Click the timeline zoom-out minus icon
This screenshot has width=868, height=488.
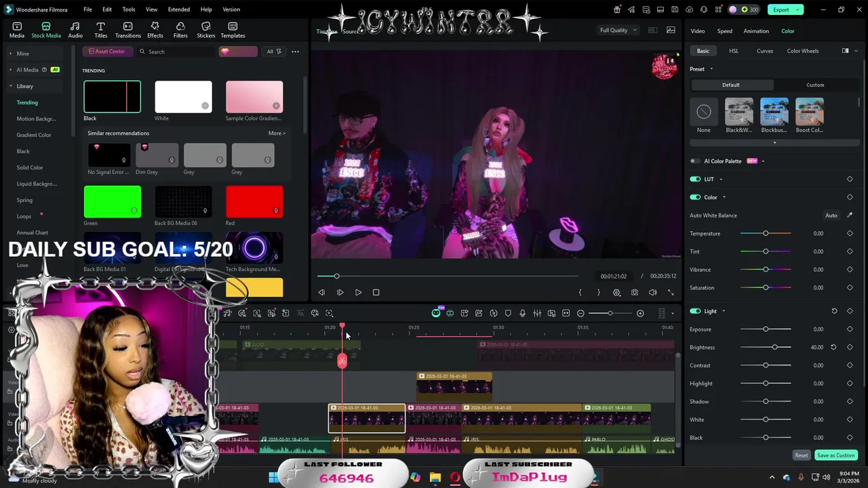click(580, 313)
